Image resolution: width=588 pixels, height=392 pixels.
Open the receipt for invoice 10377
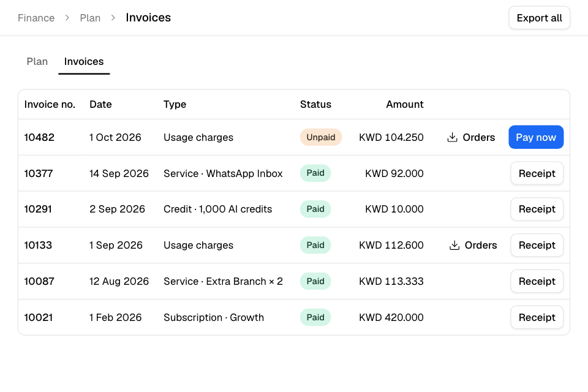pyautogui.click(x=537, y=173)
